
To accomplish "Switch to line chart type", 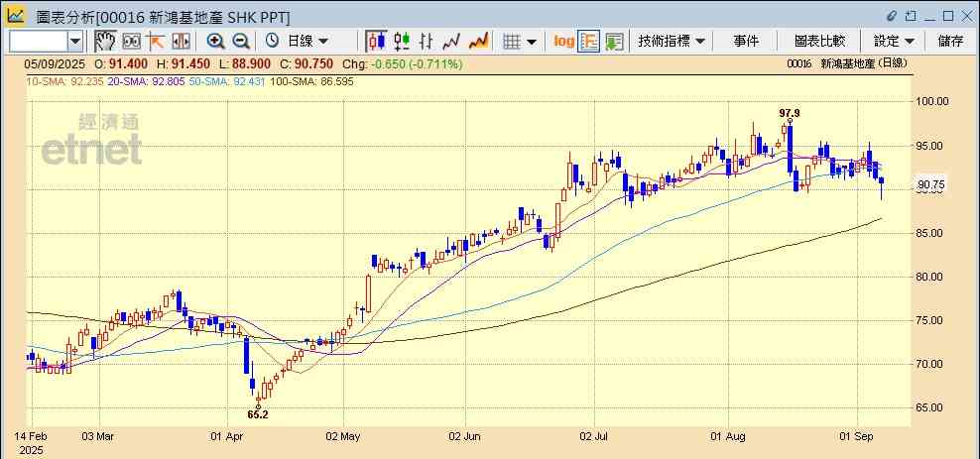I will tap(451, 42).
